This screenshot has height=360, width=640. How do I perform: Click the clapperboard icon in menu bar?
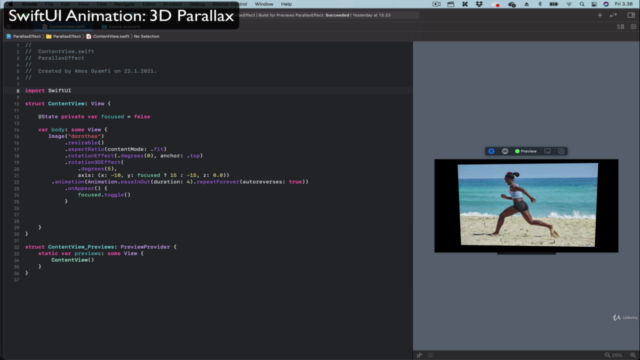pyautogui.click(x=451, y=4)
